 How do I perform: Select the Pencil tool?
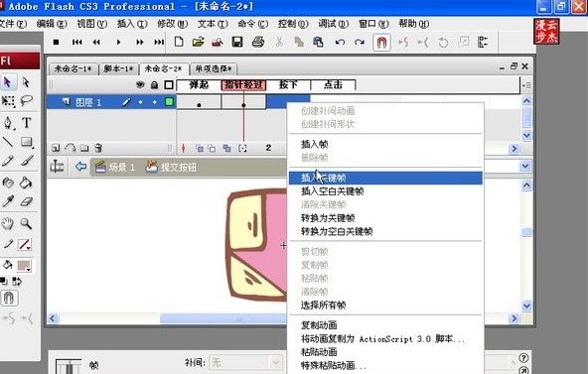click(8, 161)
